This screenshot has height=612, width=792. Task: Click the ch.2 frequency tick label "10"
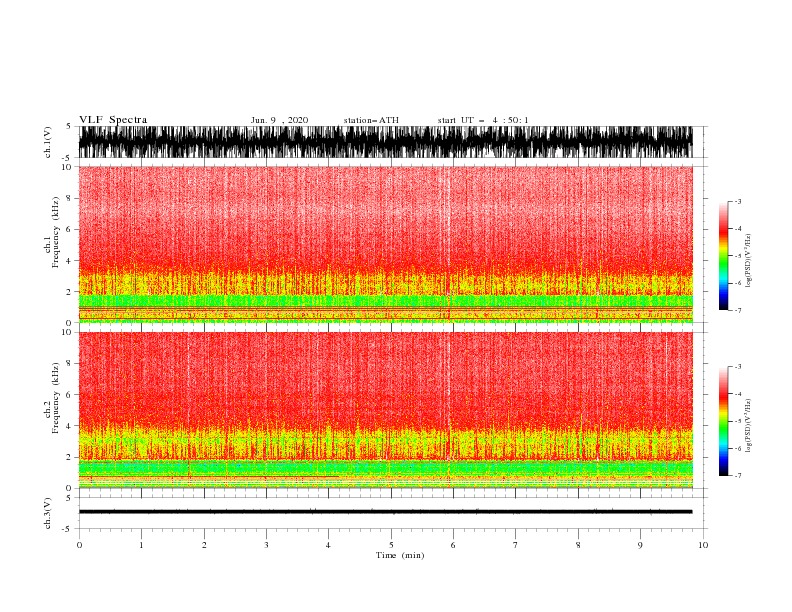point(66,332)
